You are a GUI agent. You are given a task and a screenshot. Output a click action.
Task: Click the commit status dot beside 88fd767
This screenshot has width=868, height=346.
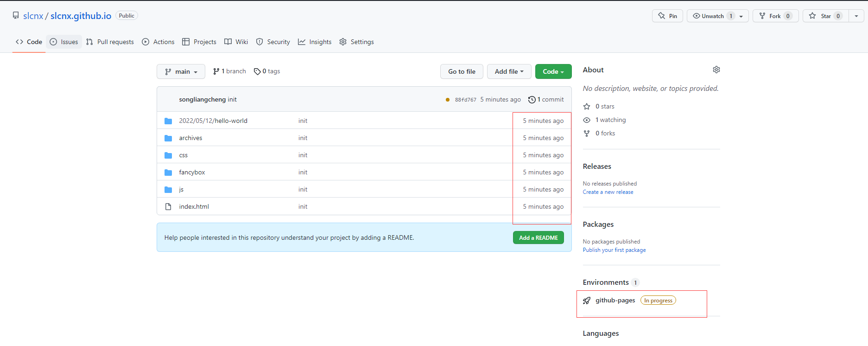pos(448,100)
